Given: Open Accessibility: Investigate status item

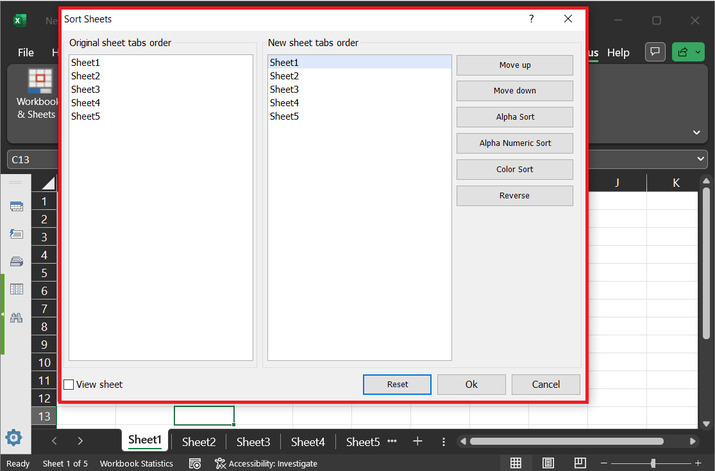Looking at the screenshot, I should tap(266, 463).
